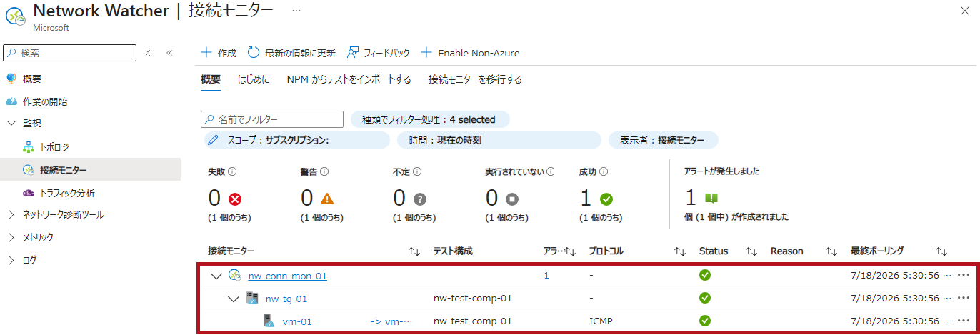This screenshot has height=335, width=980.
Task: Open the nw-conn-mon-01 link
Action: [x=287, y=276]
